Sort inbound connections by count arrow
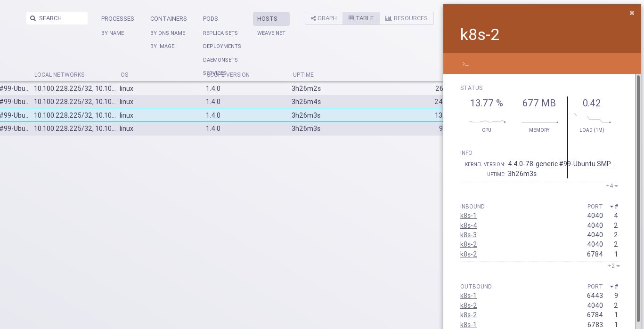This screenshot has height=329, width=644. click(611, 207)
